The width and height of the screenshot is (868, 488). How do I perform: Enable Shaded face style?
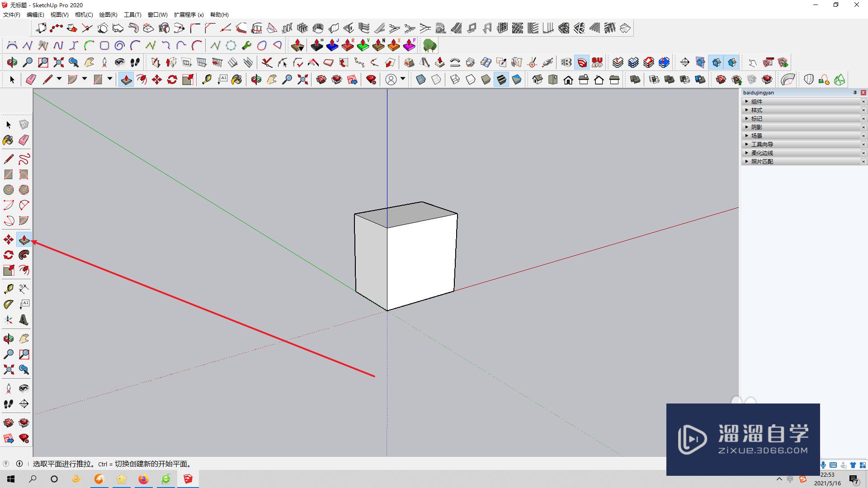[x=486, y=80]
